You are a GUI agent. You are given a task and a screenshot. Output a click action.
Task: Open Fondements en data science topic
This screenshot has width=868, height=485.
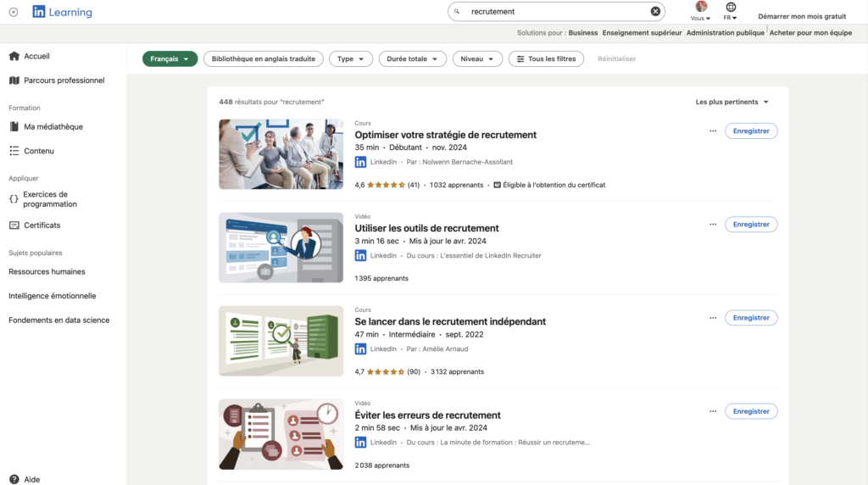(59, 320)
